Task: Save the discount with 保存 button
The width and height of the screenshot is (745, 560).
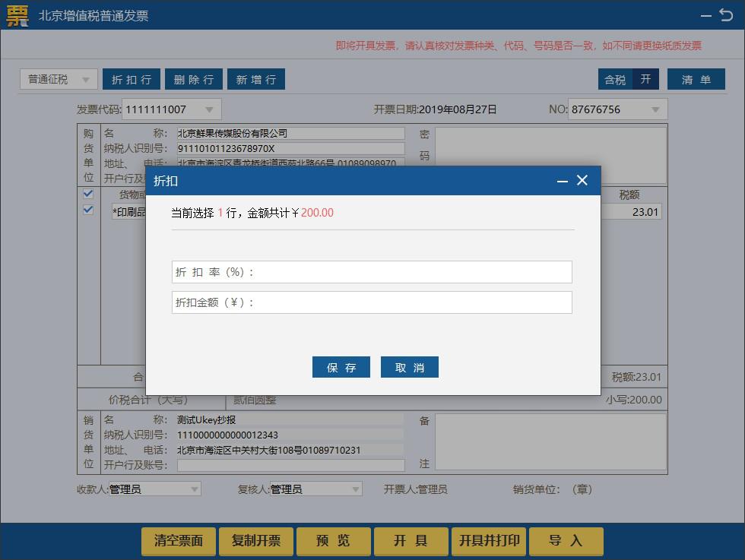Action: [341, 366]
